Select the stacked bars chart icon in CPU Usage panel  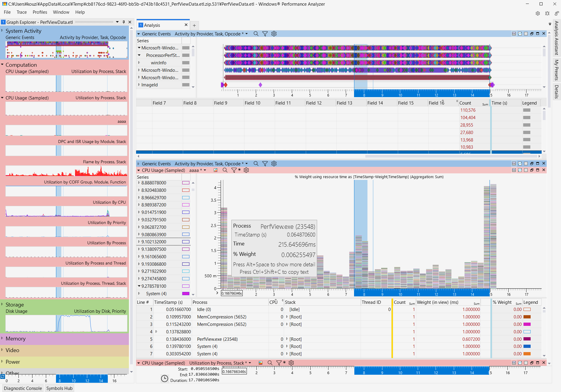[x=215, y=170]
